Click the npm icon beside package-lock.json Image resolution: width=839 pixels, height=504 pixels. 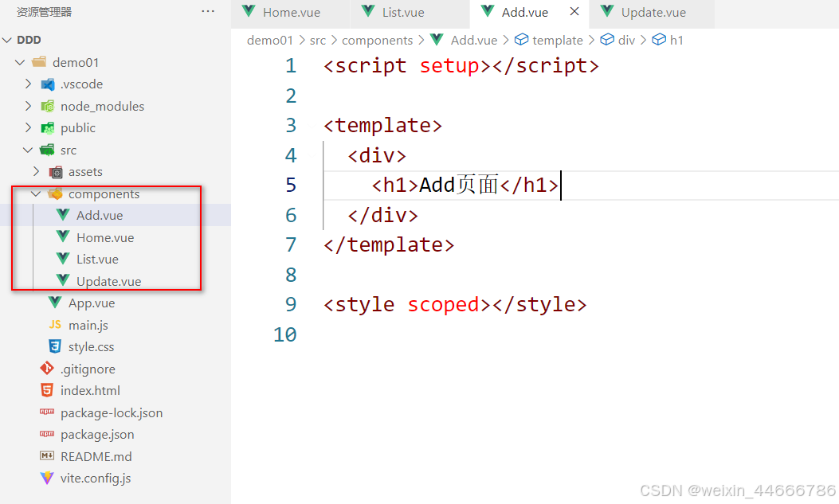47,412
